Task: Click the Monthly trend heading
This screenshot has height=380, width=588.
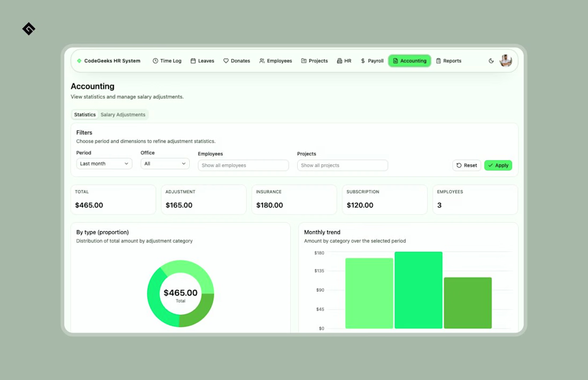Action: pos(322,232)
